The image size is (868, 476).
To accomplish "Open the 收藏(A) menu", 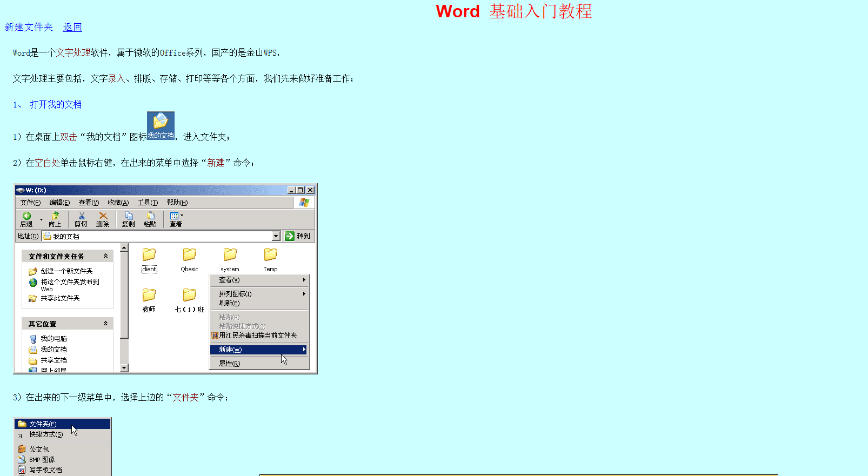I will point(118,203).
